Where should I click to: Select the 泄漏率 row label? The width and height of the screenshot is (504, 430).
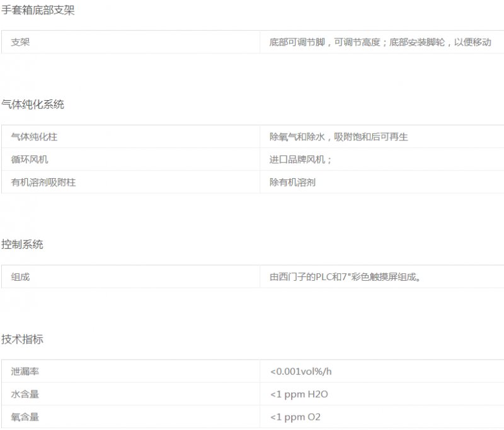point(25,371)
